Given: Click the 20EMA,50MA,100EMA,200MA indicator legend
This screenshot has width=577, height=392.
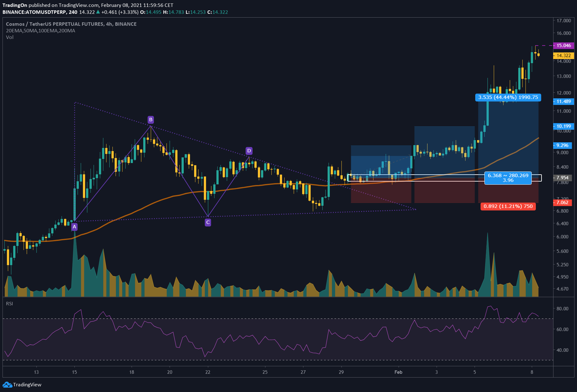Looking at the screenshot, I should [x=41, y=30].
